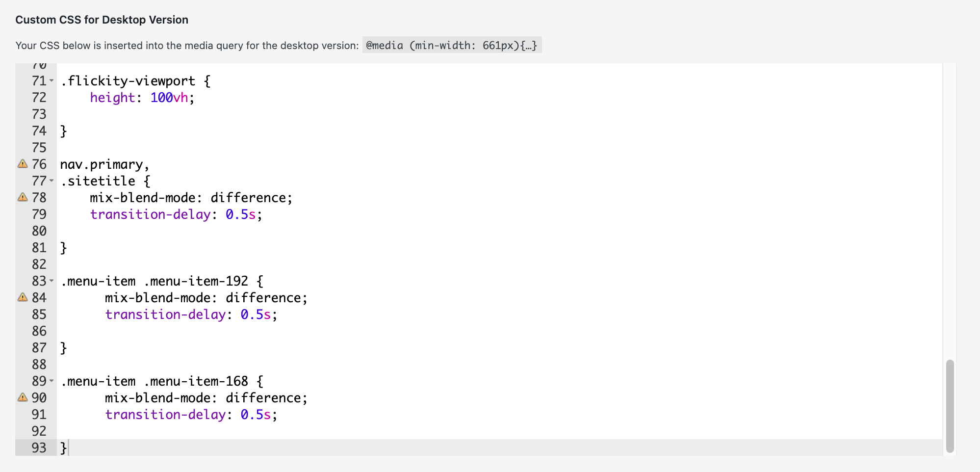Click the closing brace on line 87
Viewport: 980px width, 472px height.
(x=63, y=347)
